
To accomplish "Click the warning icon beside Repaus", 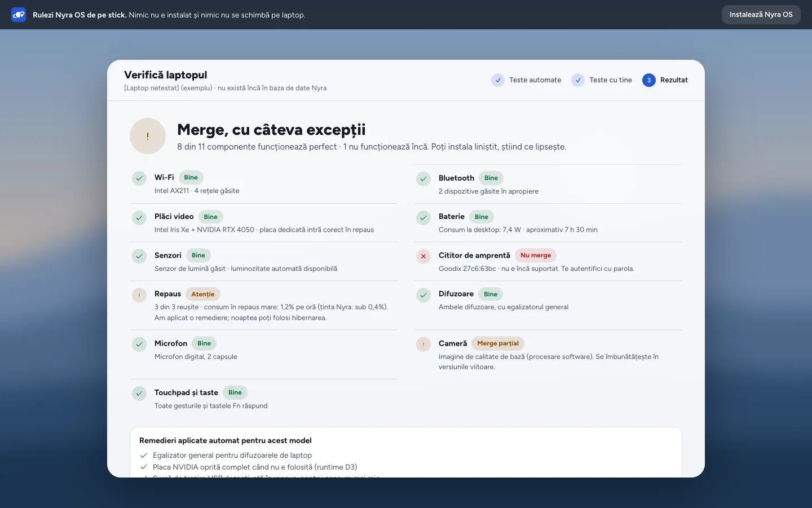I will [x=139, y=295].
